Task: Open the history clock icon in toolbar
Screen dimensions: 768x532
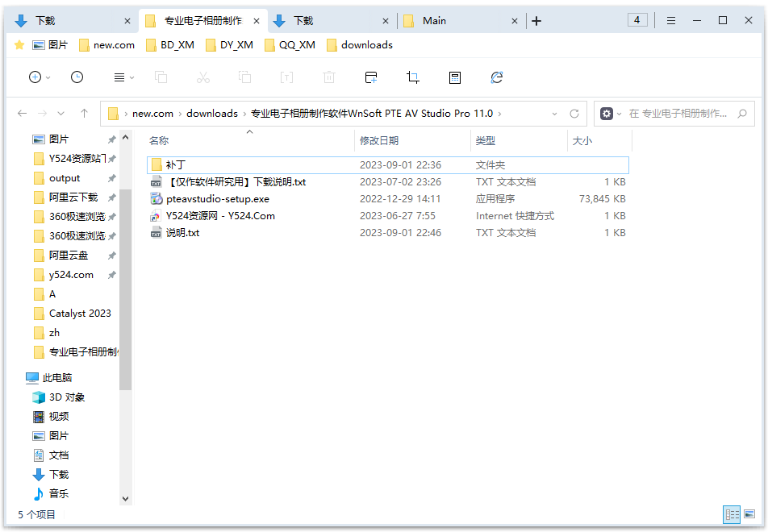Action: [77, 77]
